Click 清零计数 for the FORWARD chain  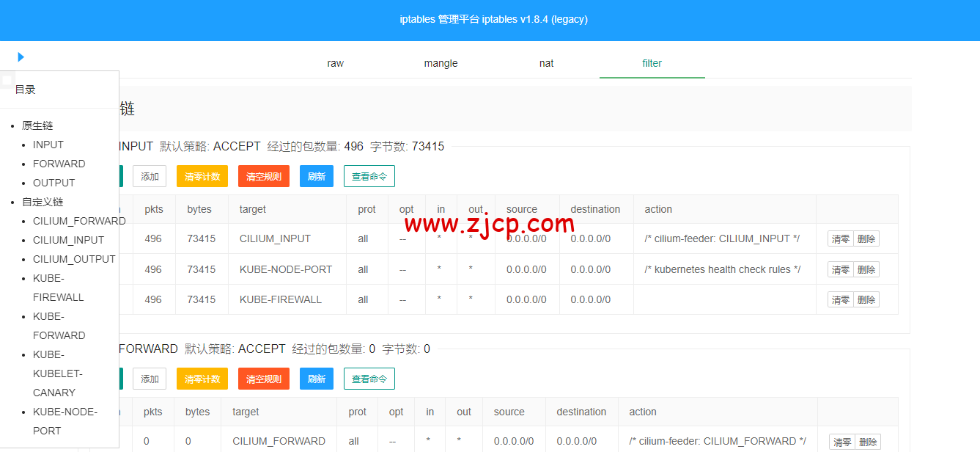tap(202, 379)
